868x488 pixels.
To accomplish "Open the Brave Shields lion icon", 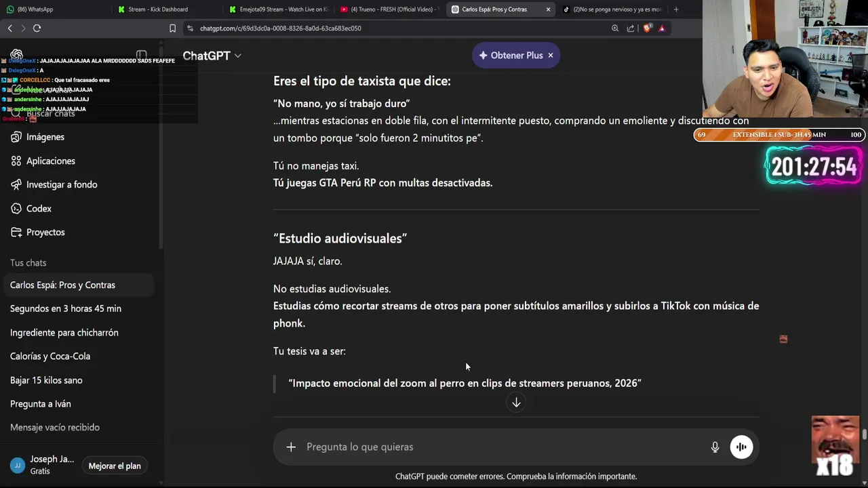I will (x=647, y=28).
